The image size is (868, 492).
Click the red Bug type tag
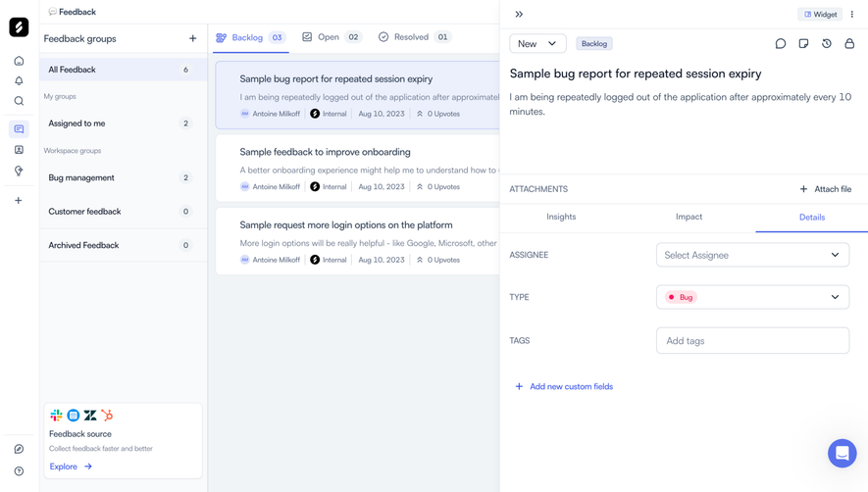[681, 297]
